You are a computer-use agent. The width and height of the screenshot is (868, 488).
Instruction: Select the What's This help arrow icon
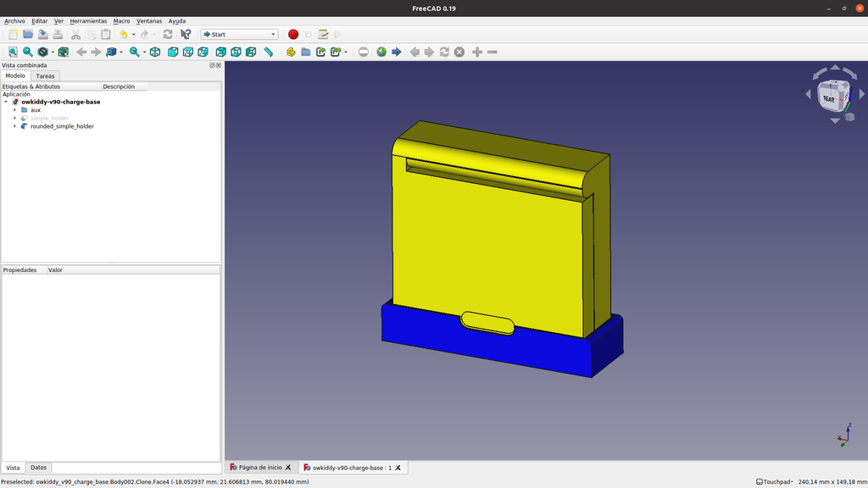click(x=186, y=34)
